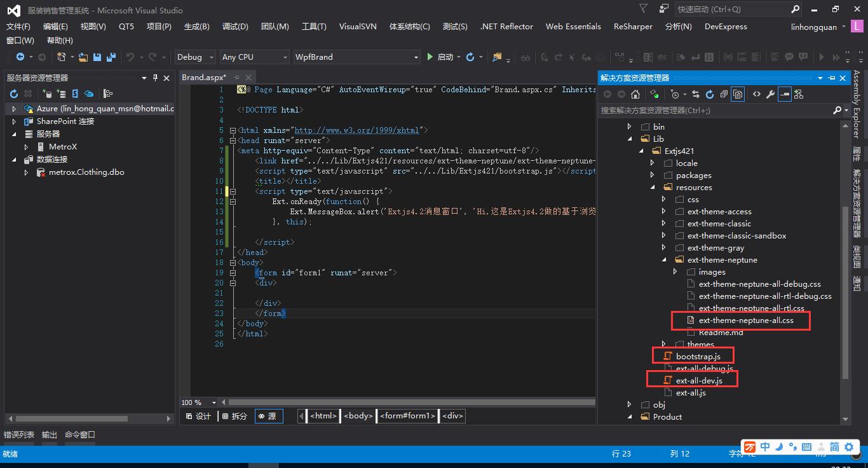
Task: Click the Find in Files toolbar icon
Action: coord(497,57)
